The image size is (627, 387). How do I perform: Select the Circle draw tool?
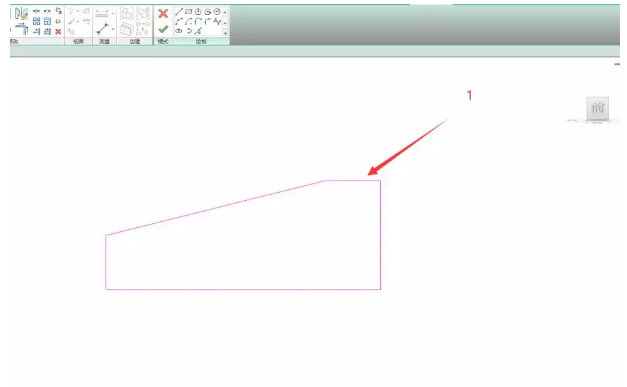[217, 12]
